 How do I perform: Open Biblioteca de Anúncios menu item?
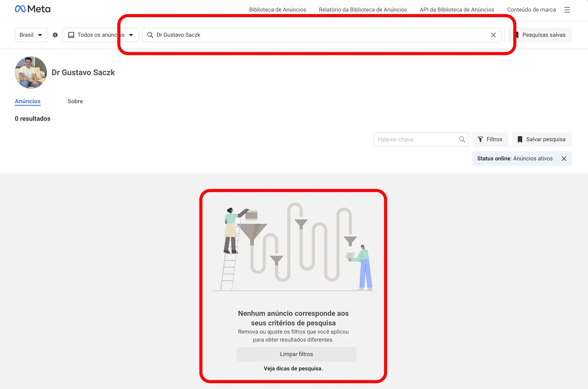pos(277,10)
